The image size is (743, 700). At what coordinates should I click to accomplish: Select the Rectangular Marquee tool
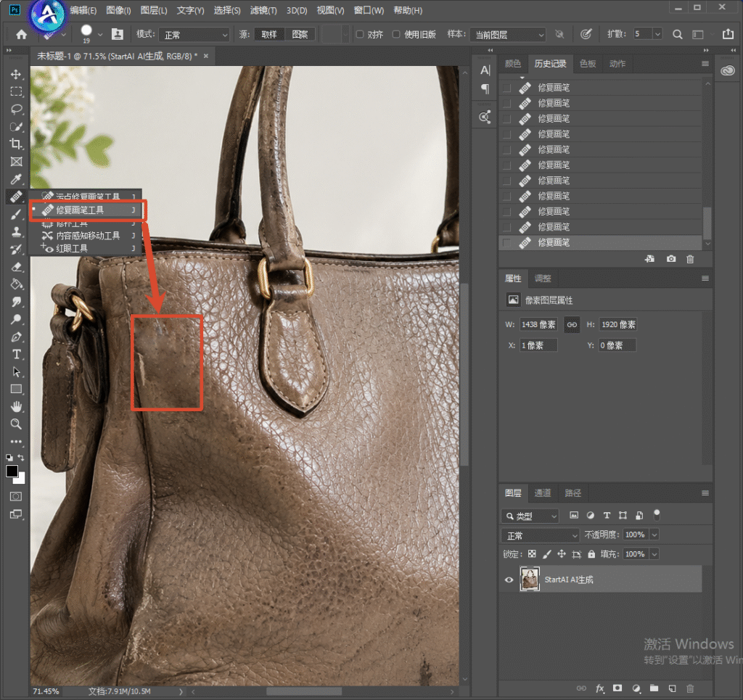click(x=16, y=92)
